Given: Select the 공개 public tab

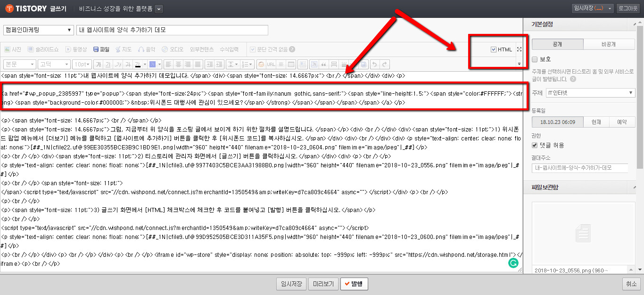Looking at the screenshot, I should [x=557, y=44].
